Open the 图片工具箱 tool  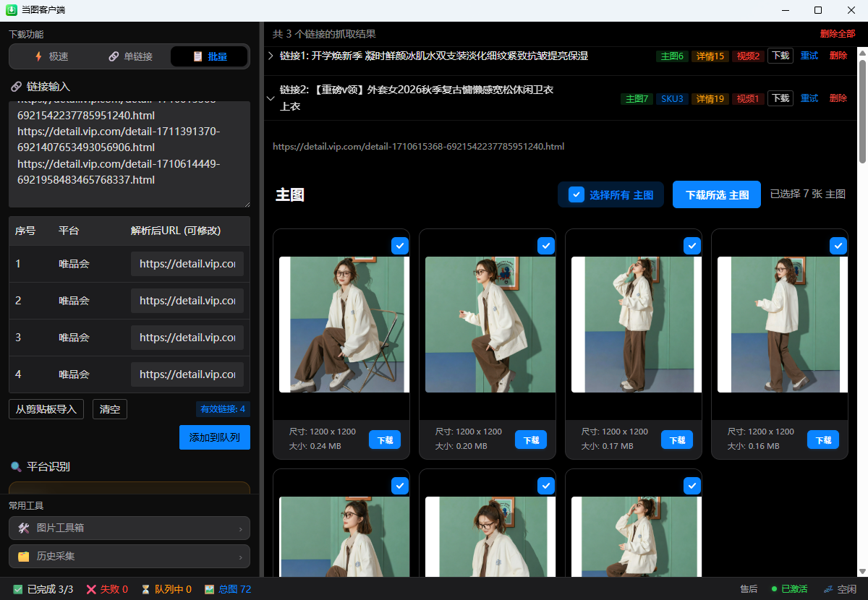click(129, 528)
